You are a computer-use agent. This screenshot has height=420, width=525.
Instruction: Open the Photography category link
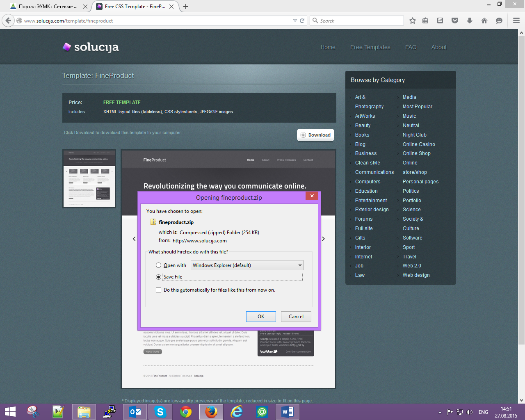(x=369, y=102)
